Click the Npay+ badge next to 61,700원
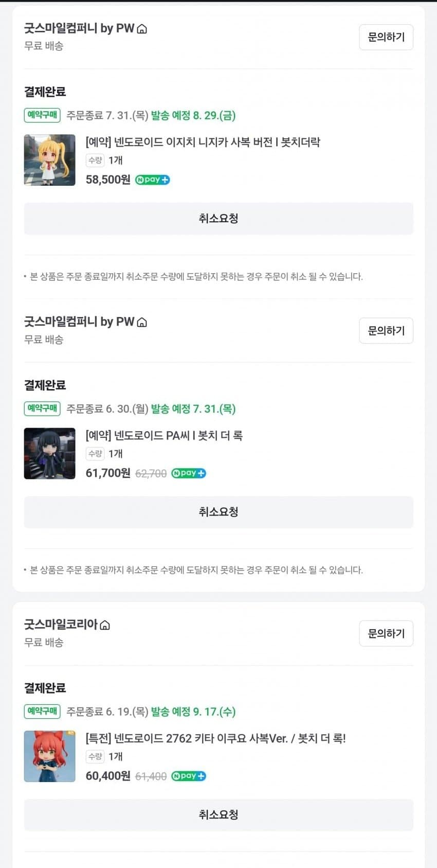Viewport: 437px width, 868px height. pos(188,473)
